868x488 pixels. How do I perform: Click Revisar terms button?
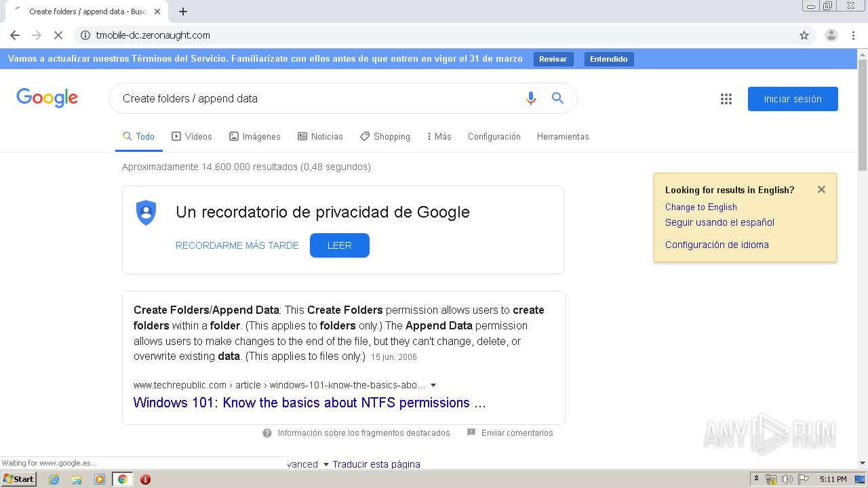[x=553, y=59]
